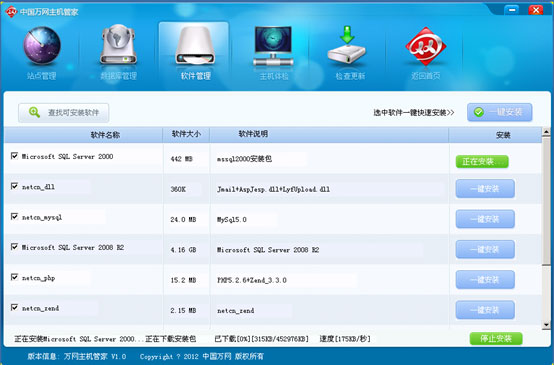Open the 站点管理 radar globe icon
This screenshot has width=554, height=365.
(42, 46)
